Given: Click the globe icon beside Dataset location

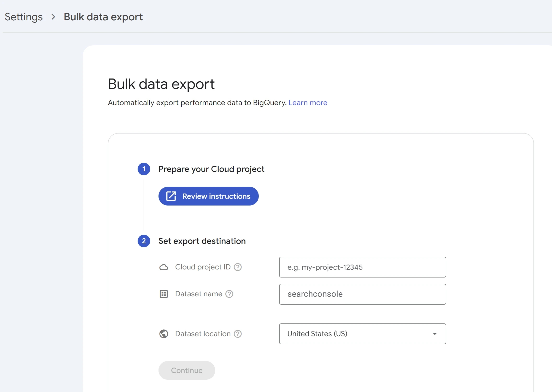Looking at the screenshot, I should pyautogui.click(x=164, y=334).
